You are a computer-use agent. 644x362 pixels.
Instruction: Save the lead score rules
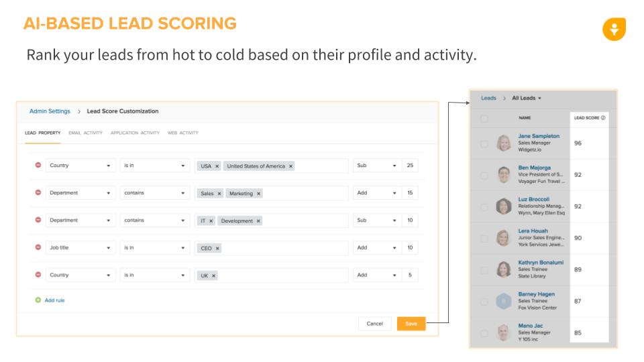[411, 324]
